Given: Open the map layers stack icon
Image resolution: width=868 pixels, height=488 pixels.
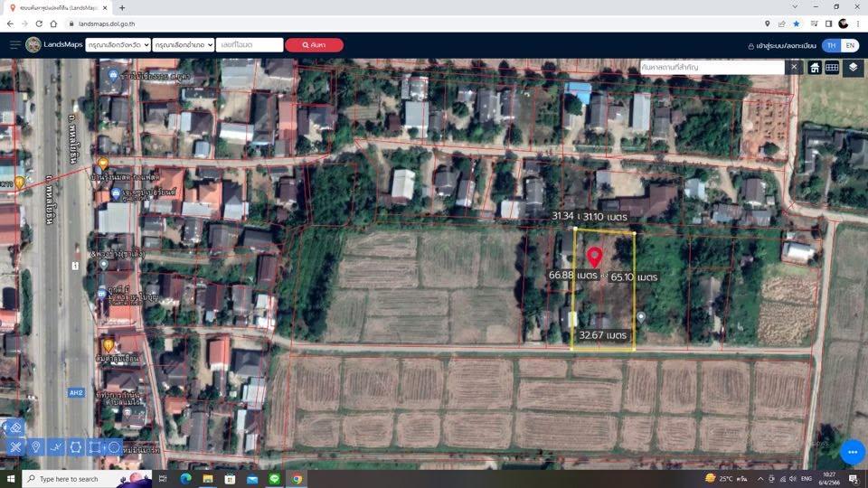Looking at the screenshot, I should [853, 68].
